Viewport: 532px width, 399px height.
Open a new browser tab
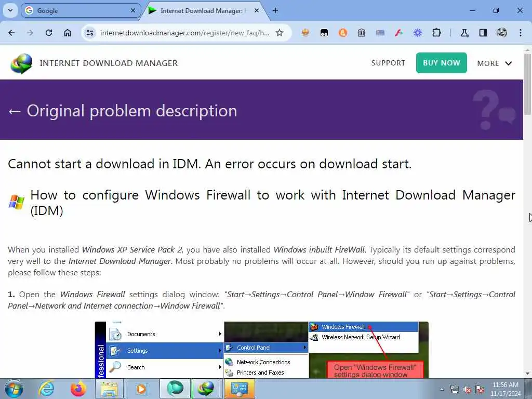[275, 10]
